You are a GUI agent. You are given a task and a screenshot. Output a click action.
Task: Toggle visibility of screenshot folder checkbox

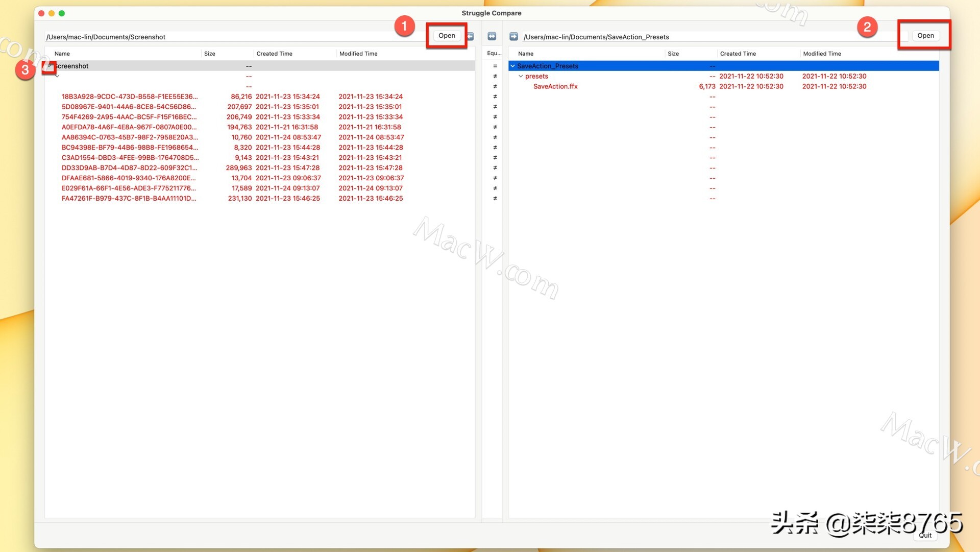50,65
